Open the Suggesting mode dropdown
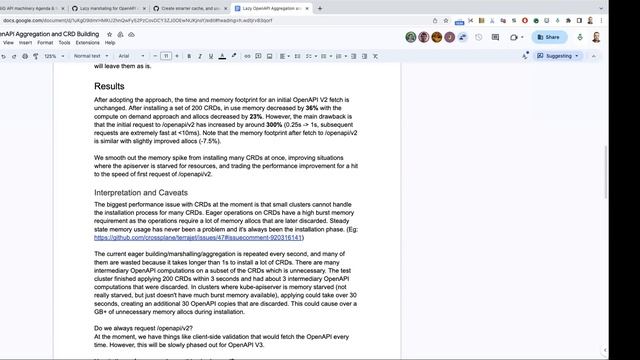The image size is (640, 360). (558, 56)
